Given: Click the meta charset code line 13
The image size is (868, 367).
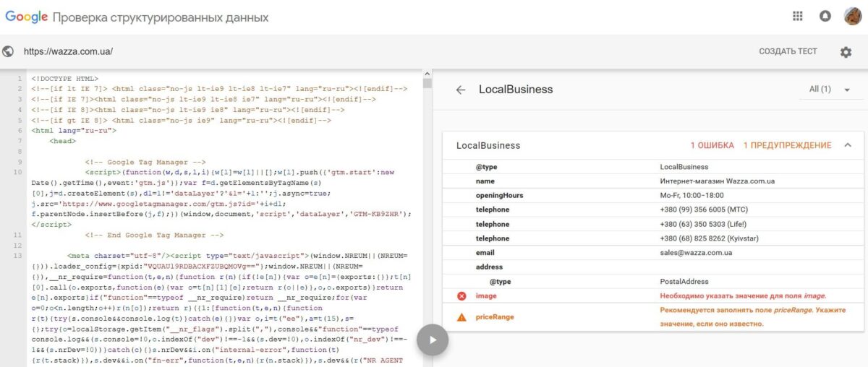Looking at the screenshot, I should click(x=239, y=256).
